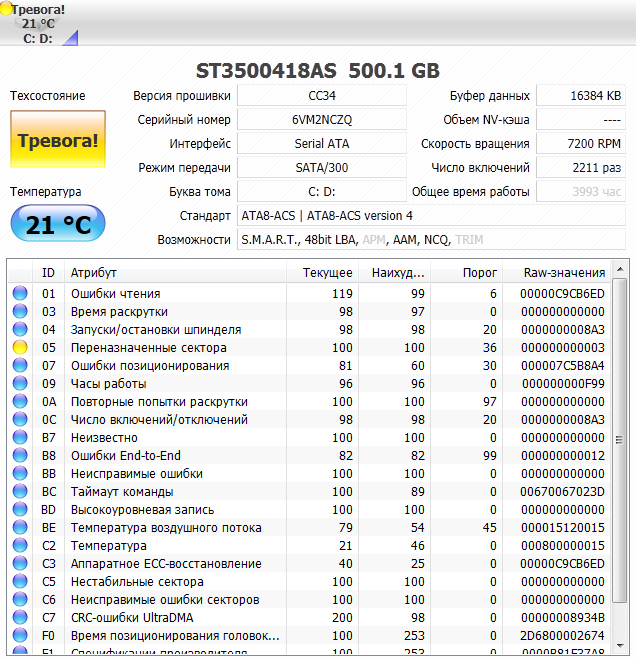Screen dimensions: 636x660
Task: Click yellow status icon of attribute 05
Action: (x=20, y=347)
